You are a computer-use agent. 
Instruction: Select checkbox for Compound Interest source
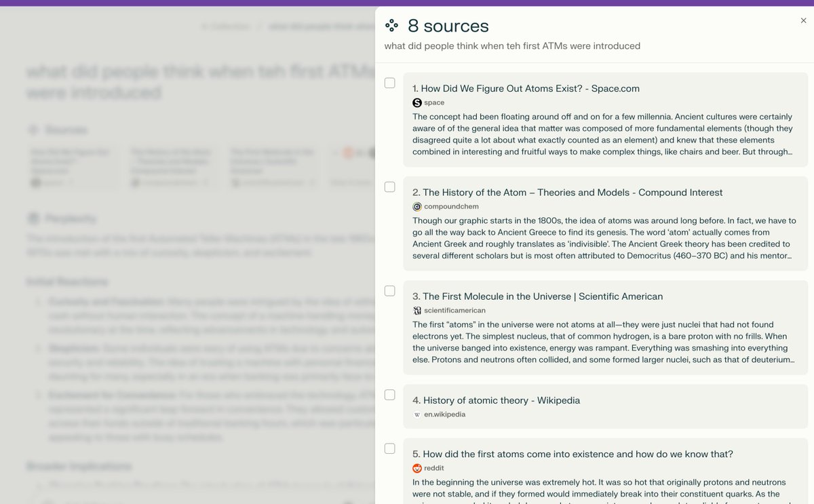click(390, 187)
